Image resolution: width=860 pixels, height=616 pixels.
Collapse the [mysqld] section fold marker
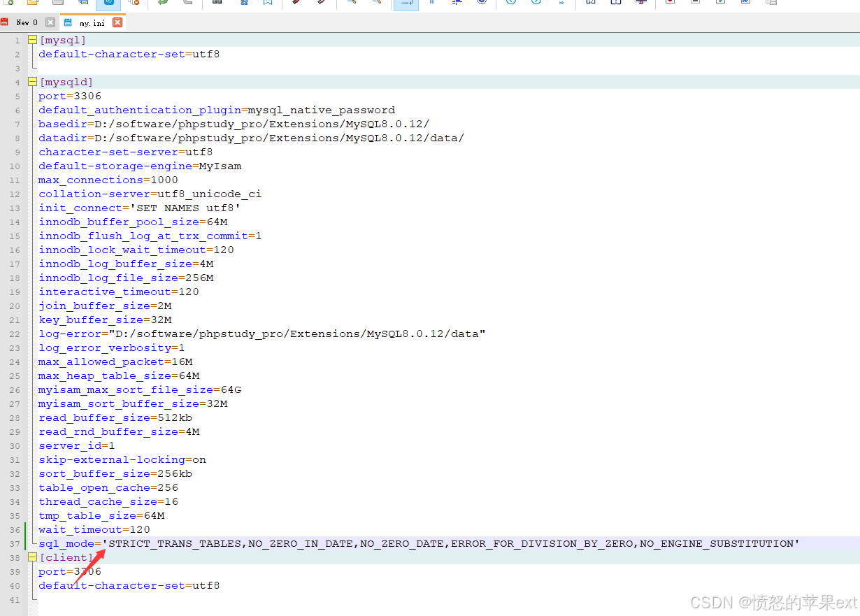pyautogui.click(x=32, y=82)
